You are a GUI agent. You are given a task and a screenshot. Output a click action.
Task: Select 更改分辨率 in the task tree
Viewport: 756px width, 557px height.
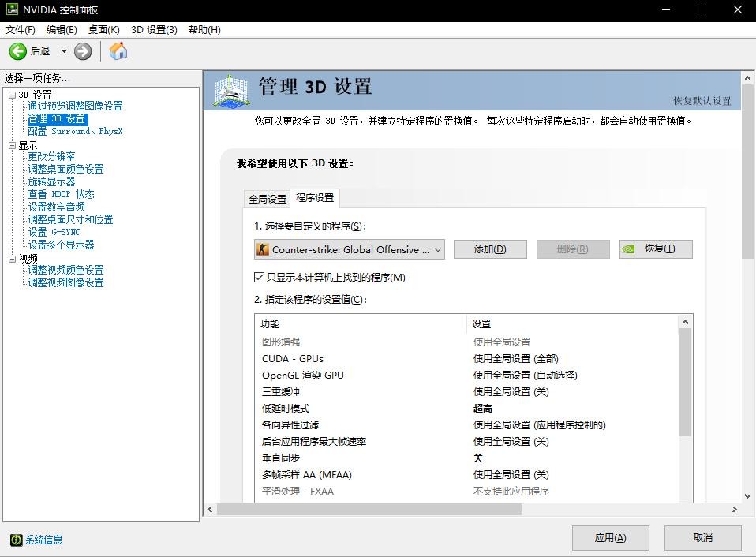52,156
